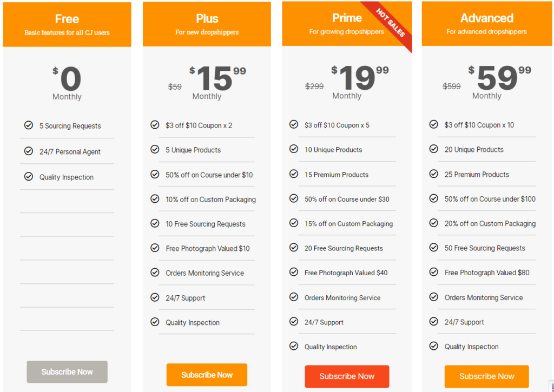This screenshot has height=392, width=554.
Task: Click checkmark beside 20% off on Custom Packaging
Action: pos(433,223)
